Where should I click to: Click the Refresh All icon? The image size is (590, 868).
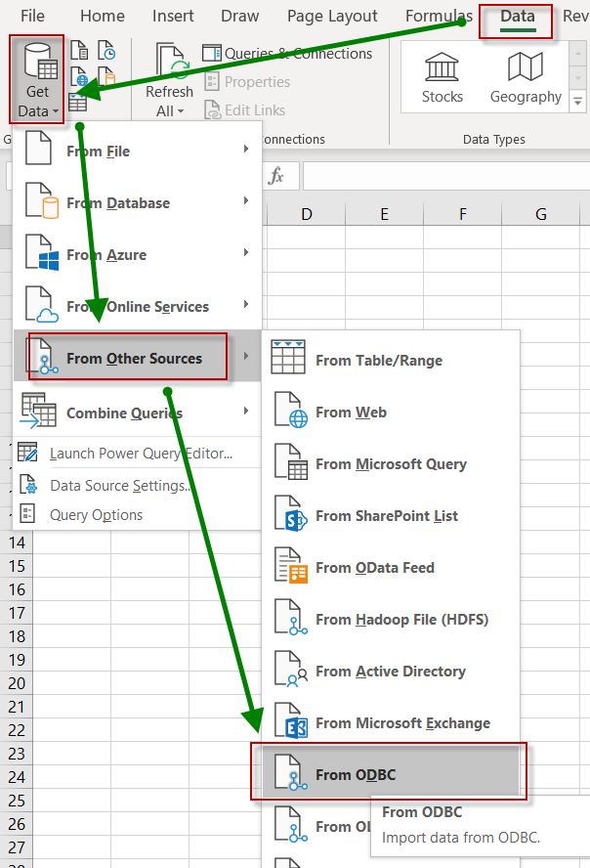[x=169, y=63]
